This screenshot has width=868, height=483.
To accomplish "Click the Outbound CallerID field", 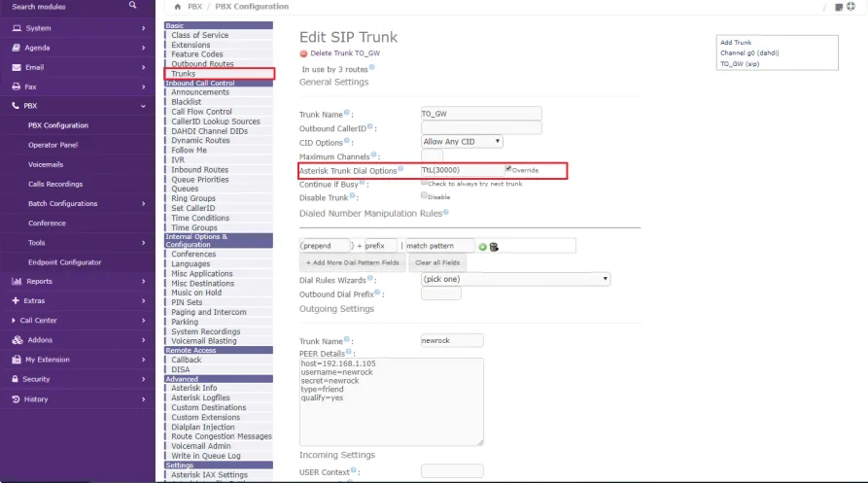I will click(481, 128).
